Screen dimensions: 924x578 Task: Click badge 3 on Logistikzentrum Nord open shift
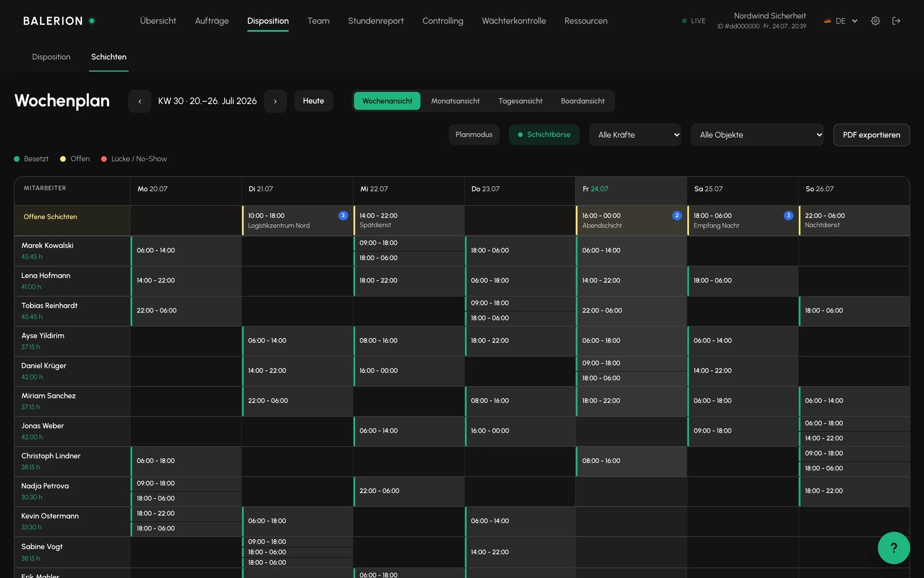[343, 215]
